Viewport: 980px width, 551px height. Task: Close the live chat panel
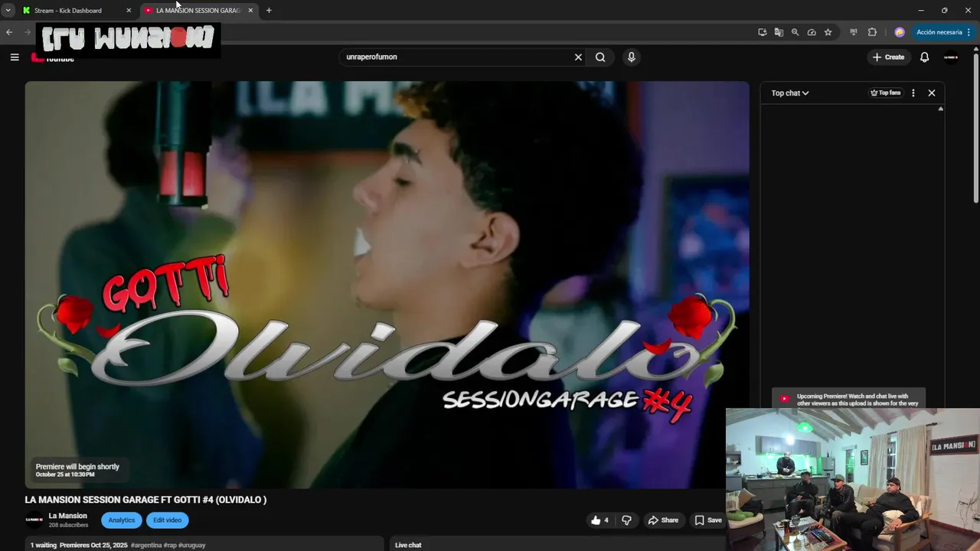click(x=932, y=93)
